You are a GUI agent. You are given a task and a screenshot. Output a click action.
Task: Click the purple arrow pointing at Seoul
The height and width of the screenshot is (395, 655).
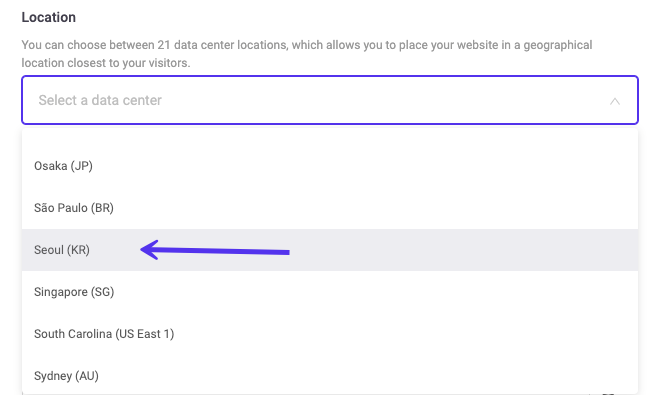[x=215, y=250]
